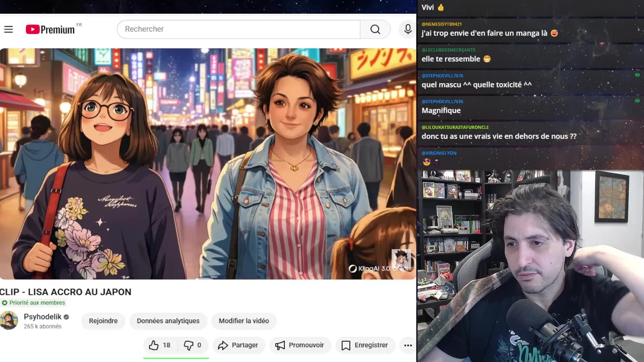Click the like count 18
This screenshot has height=362, width=644.
tap(167, 345)
